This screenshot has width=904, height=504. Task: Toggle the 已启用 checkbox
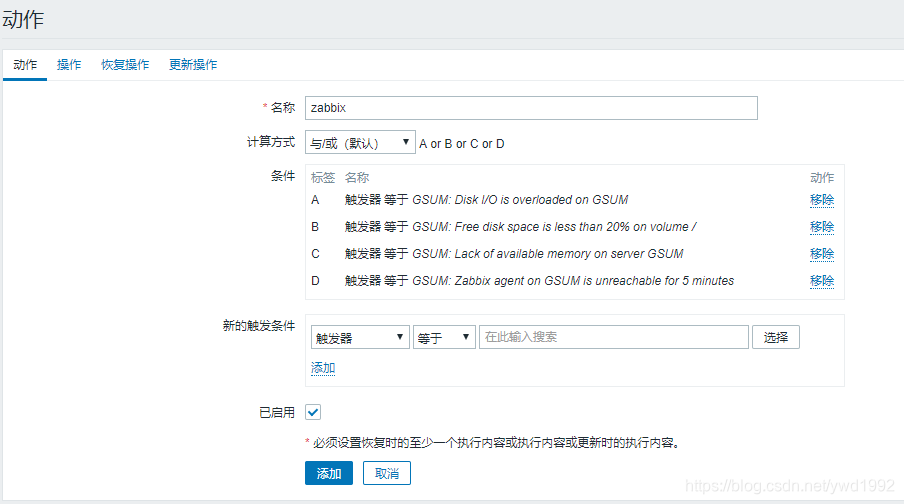tap(313, 412)
